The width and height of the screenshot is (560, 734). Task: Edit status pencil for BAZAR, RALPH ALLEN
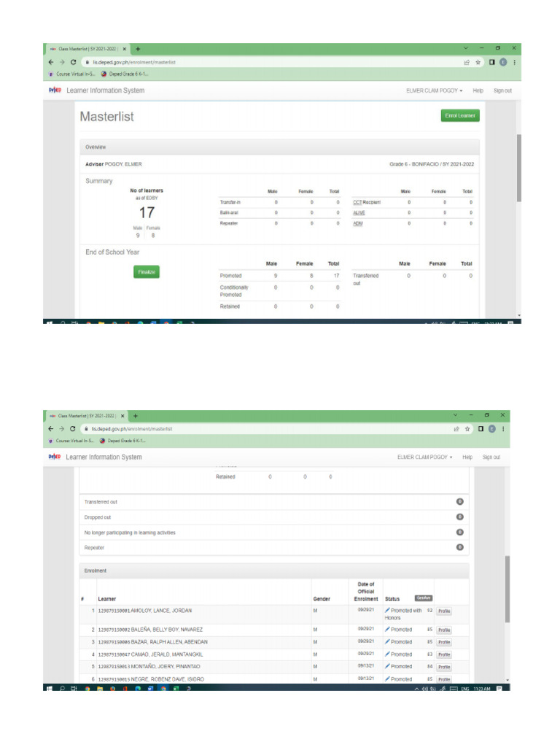[x=387, y=642]
